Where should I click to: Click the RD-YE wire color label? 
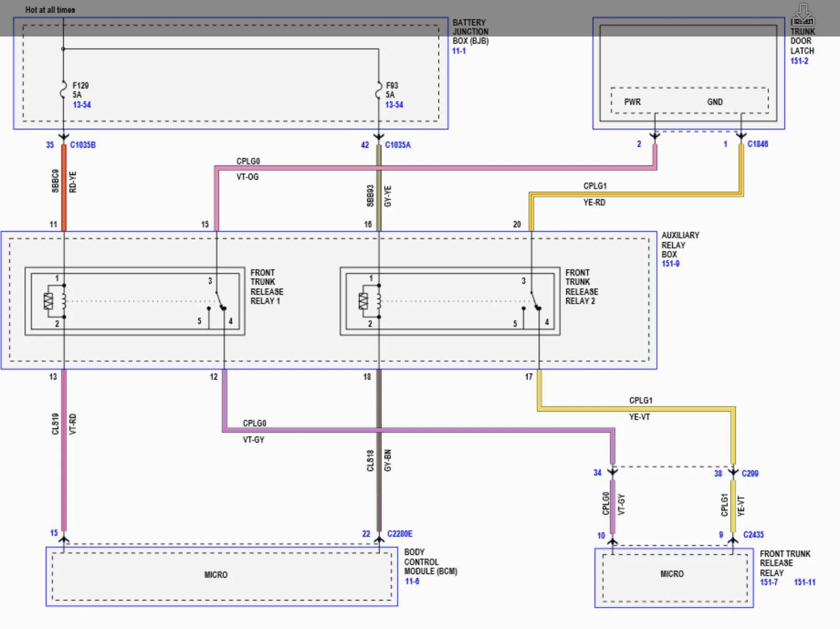click(x=73, y=182)
